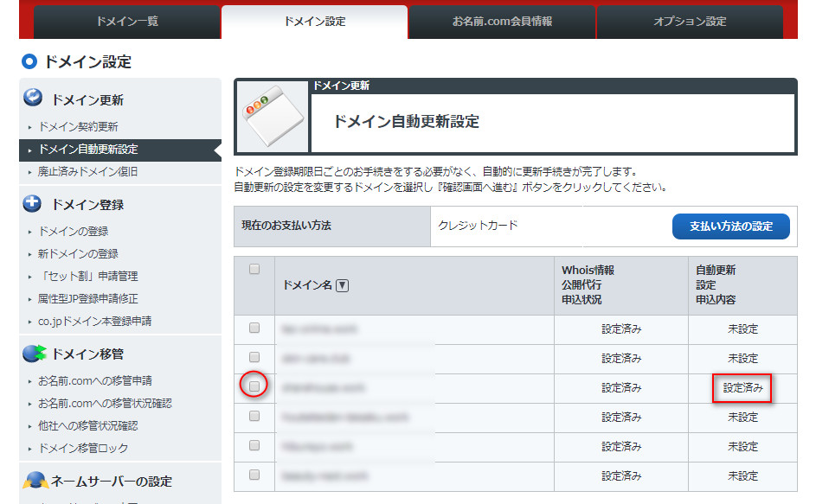
Task: Click the ドメイン移管ロック sidebar link
Action: click(83, 448)
